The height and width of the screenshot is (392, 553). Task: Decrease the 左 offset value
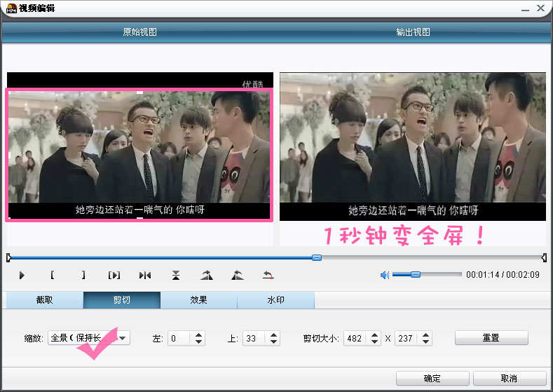pos(198,342)
